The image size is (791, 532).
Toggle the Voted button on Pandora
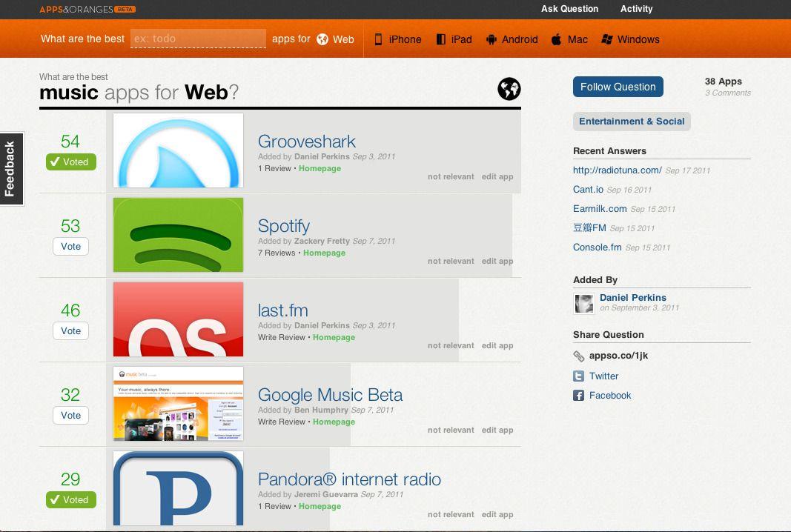[71, 499]
